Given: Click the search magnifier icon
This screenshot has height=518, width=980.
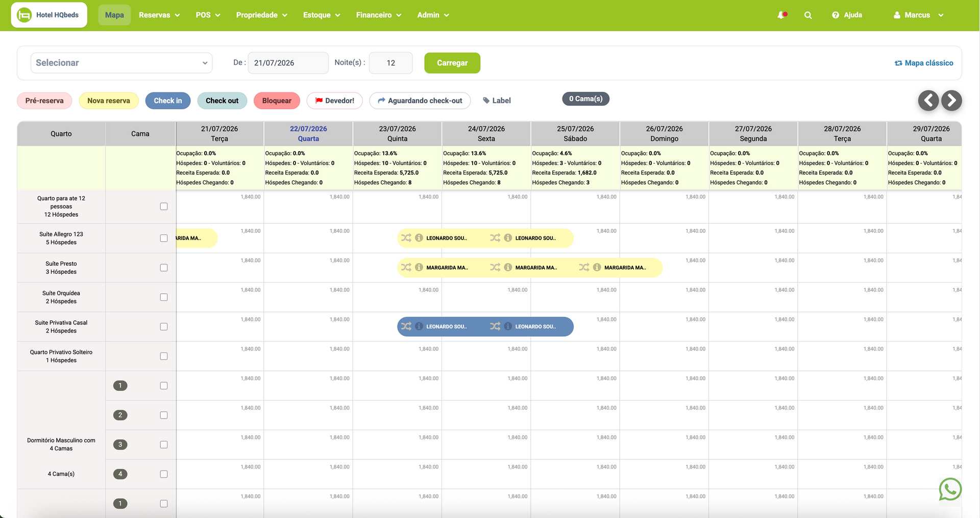Looking at the screenshot, I should pos(808,15).
